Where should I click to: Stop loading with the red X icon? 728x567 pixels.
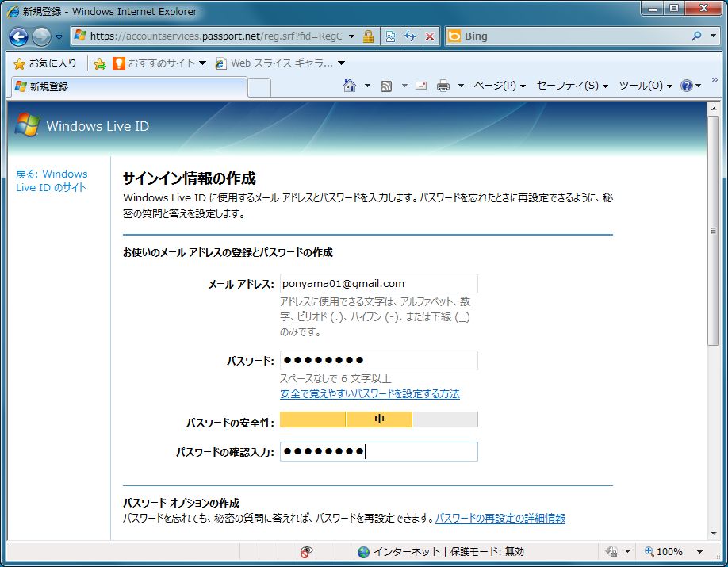point(430,36)
